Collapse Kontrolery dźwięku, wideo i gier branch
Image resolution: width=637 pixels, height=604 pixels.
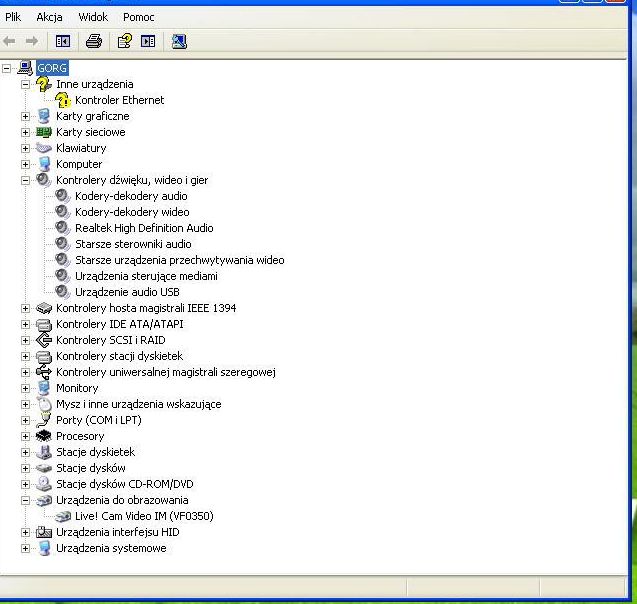click(x=25, y=180)
